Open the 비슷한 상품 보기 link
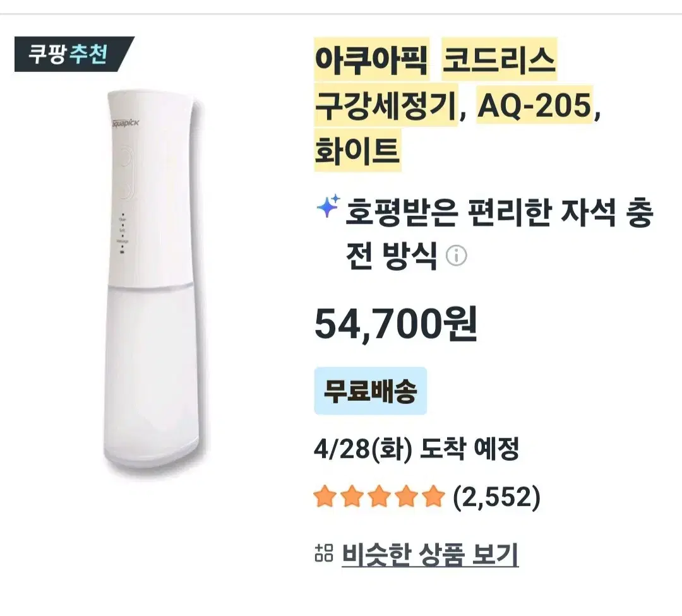This screenshot has height=616, width=682. pos(430,554)
